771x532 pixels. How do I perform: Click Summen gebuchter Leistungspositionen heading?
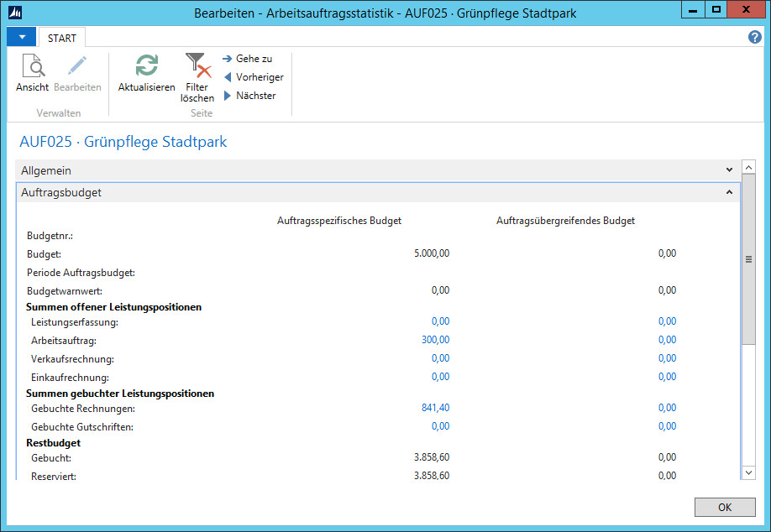pyautogui.click(x=120, y=394)
